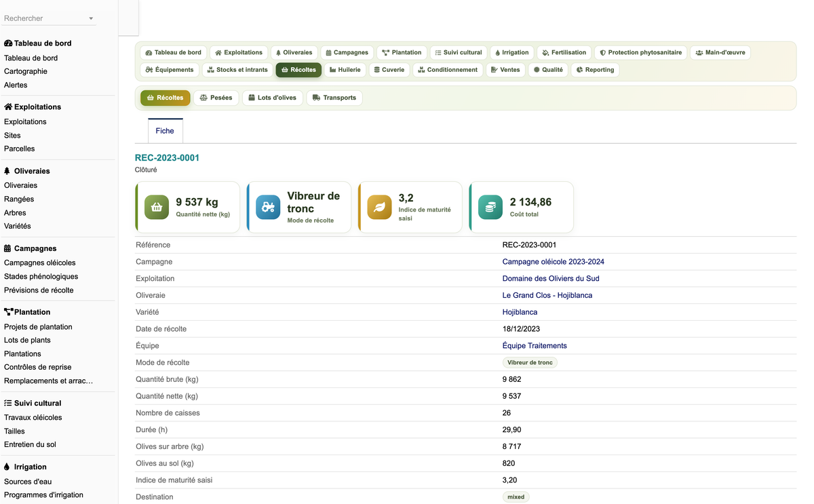Open Oliveraies module in top navigation
Viewport: 814px width, 504px height.
(294, 52)
